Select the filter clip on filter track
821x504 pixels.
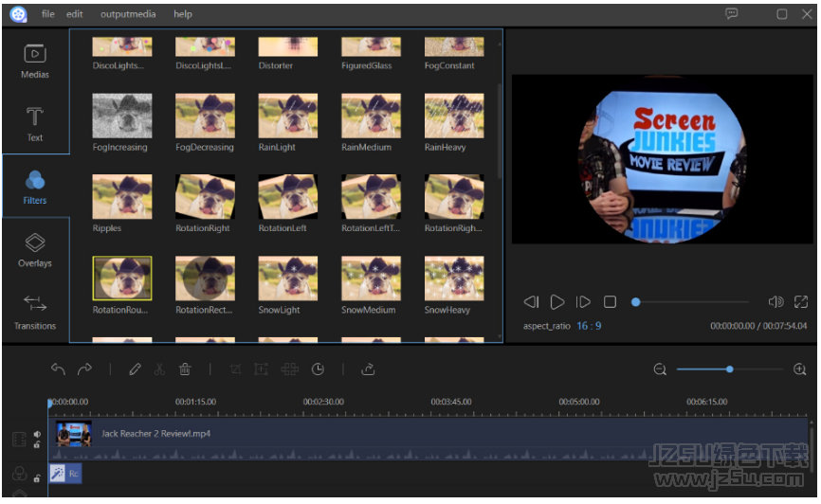[x=65, y=474]
